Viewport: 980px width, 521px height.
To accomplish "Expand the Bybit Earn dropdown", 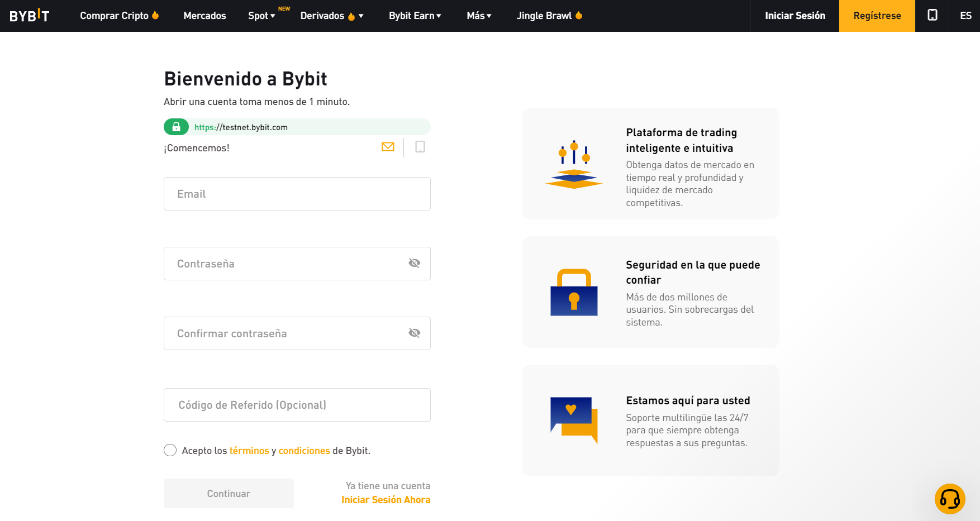I will [415, 16].
